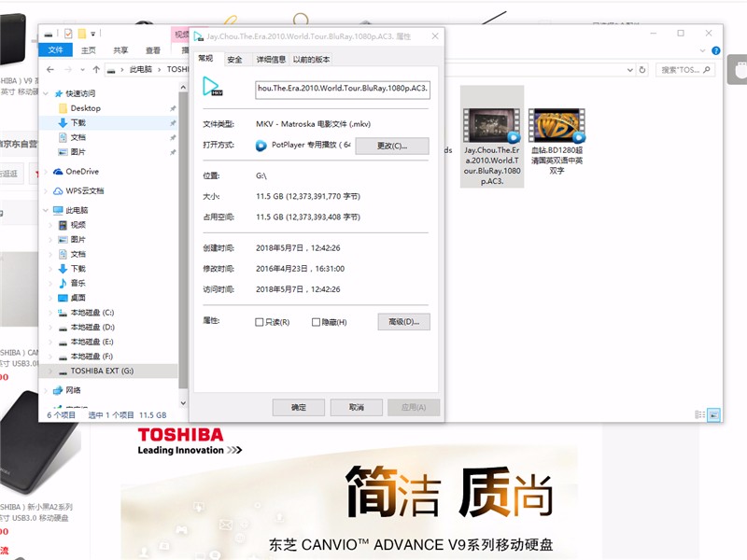The height and width of the screenshot is (560, 747).
Task: Toggle the 隐藏(H) checkbox
Action: (316, 322)
